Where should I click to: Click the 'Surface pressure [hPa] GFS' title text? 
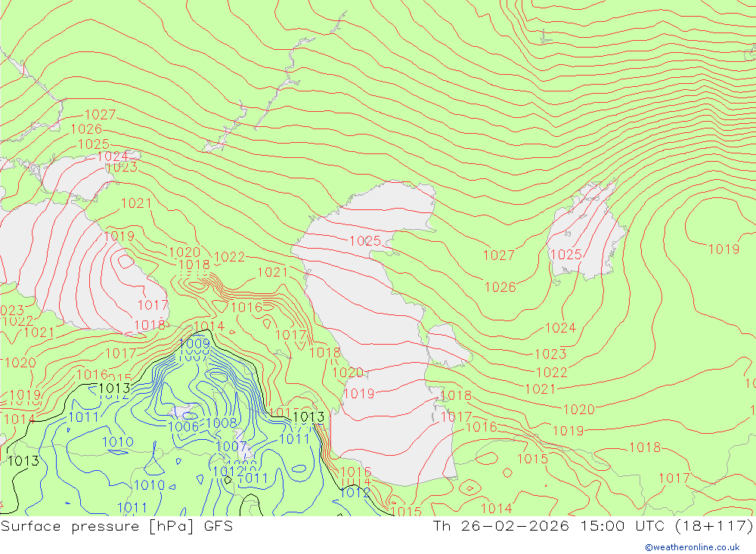coord(116,526)
